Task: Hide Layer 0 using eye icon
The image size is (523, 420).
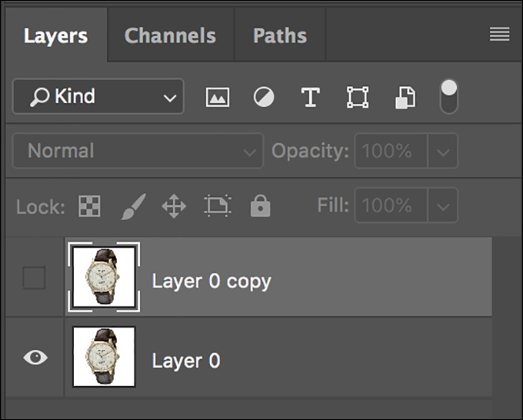Action: click(x=35, y=358)
